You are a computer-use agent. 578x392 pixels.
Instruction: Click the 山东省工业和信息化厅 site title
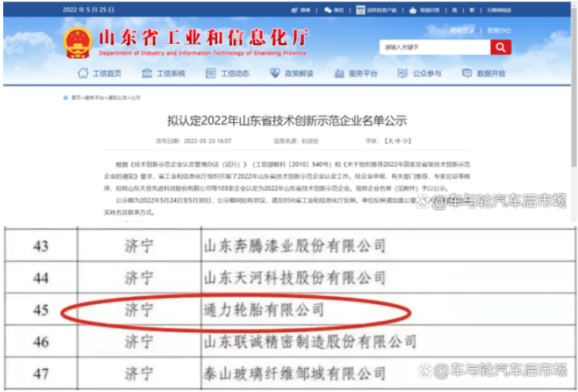(204, 38)
